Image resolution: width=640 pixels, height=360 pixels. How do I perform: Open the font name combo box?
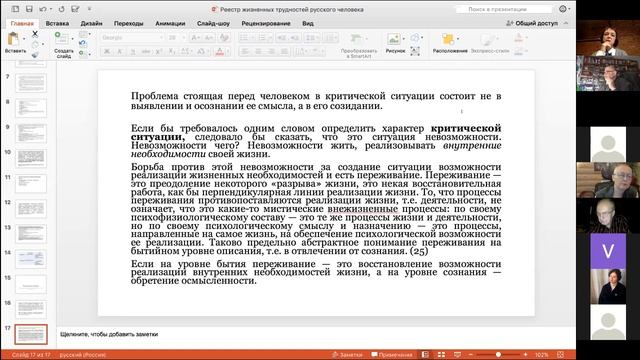tap(131, 38)
